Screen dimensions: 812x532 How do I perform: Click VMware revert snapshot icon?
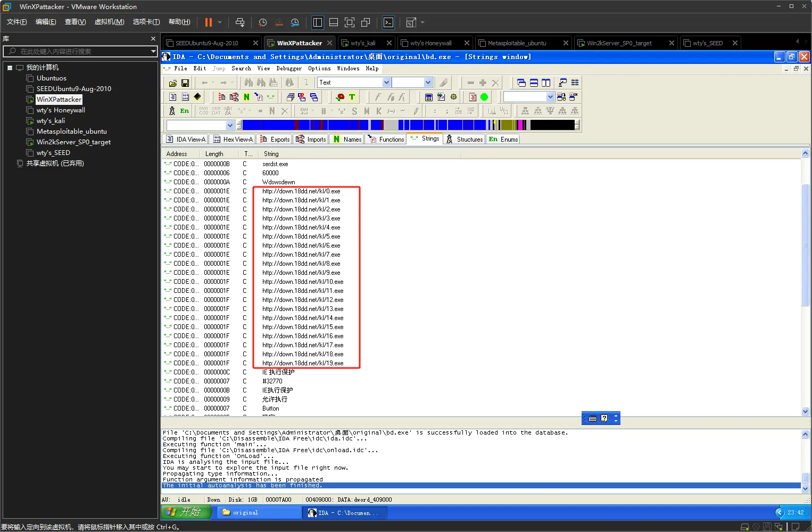pyautogui.click(x=279, y=22)
